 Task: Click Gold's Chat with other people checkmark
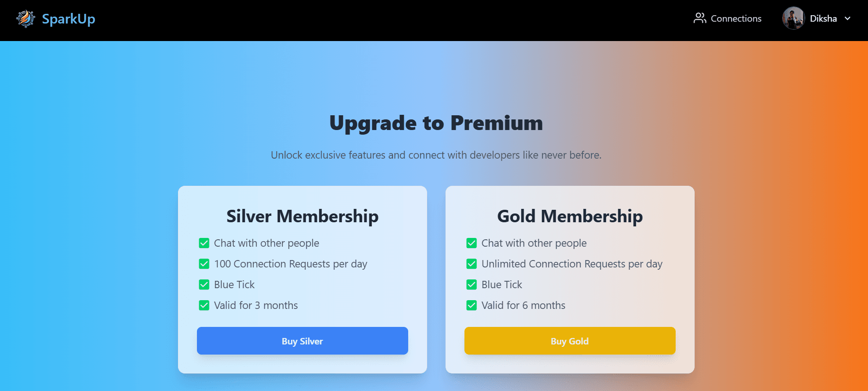coord(471,243)
